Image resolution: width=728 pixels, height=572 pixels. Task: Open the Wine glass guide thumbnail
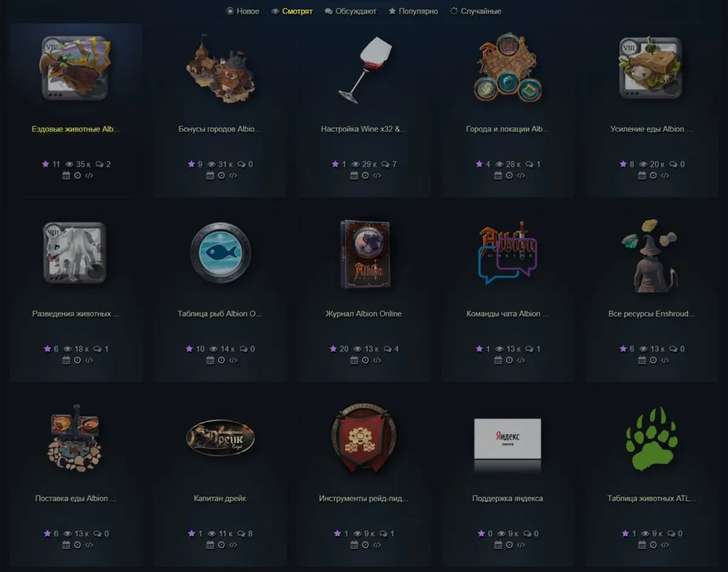coord(363,69)
